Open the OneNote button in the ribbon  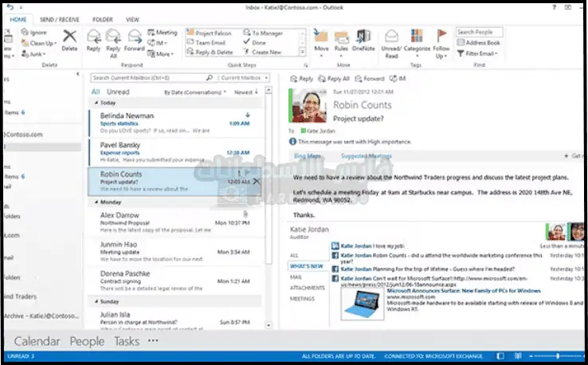click(x=365, y=37)
